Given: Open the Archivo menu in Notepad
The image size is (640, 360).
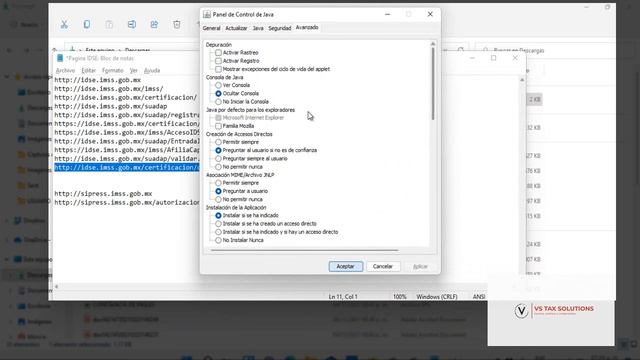Looking at the screenshot, I should pyautogui.click(x=65, y=71).
